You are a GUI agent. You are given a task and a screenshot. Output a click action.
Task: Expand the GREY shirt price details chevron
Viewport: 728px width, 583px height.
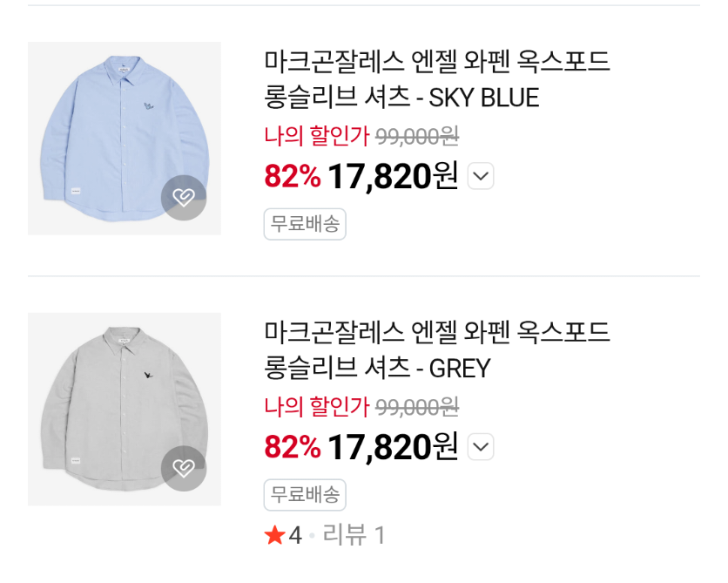pos(481,448)
